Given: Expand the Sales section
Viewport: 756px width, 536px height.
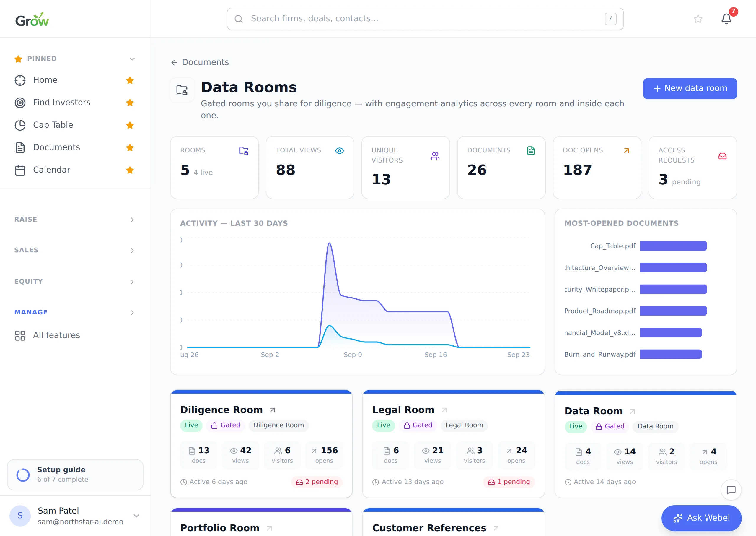Looking at the screenshot, I should point(132,251).
